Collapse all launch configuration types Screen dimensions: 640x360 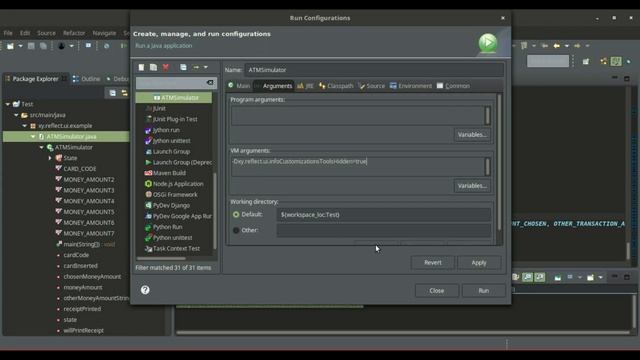183,67
